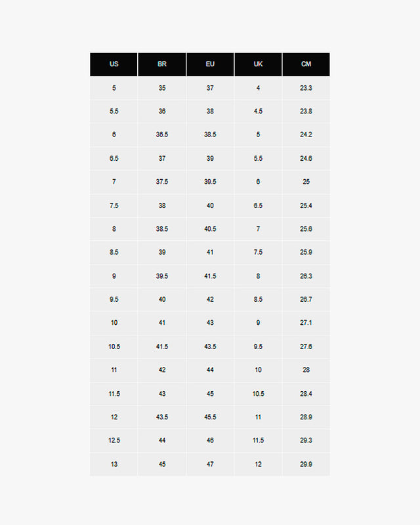Select the BR size 41.5 cell
The image size is (420, 525).
[162, 346]
